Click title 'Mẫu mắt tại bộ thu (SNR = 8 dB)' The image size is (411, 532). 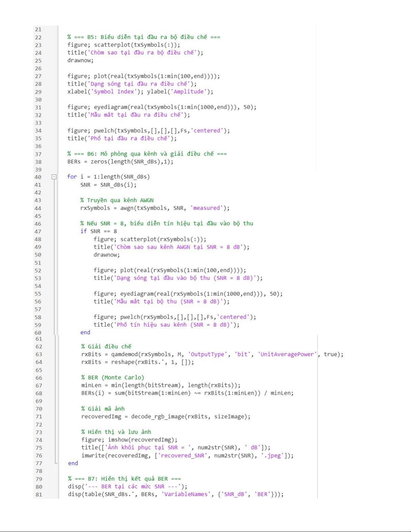coord(162,301)
